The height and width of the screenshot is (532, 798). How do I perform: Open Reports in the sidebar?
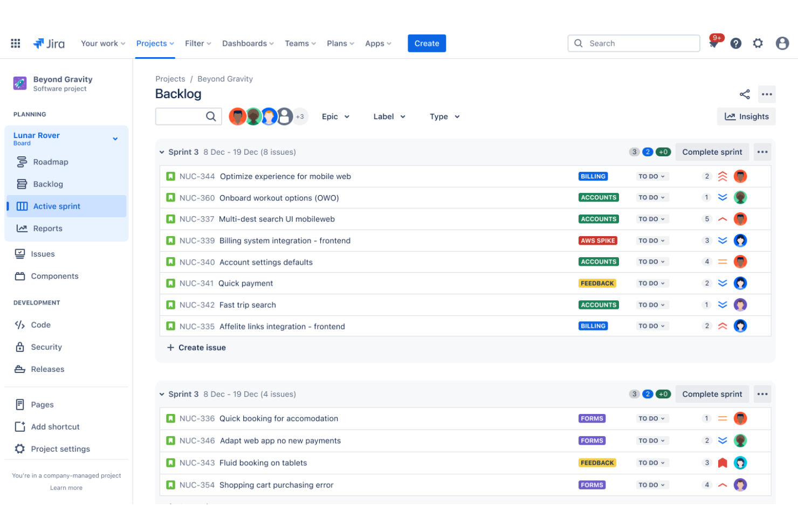pos(66,229)
